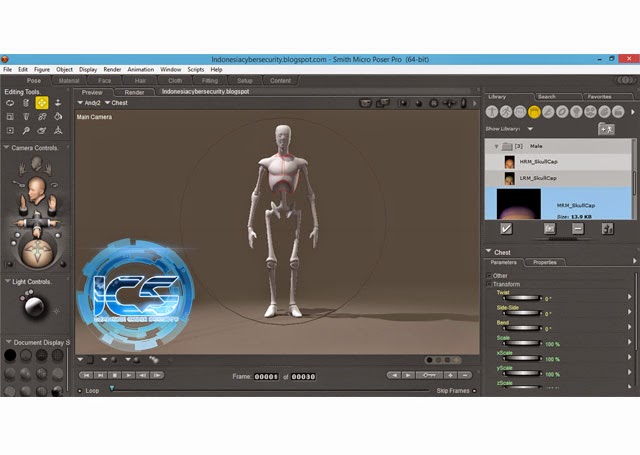
Task: Click the add folder icon in Library
Action: [605, 129]
